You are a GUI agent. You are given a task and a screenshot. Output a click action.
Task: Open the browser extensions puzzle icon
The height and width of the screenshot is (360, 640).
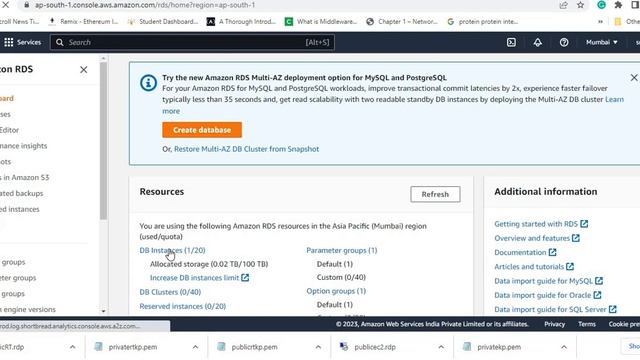618,5
